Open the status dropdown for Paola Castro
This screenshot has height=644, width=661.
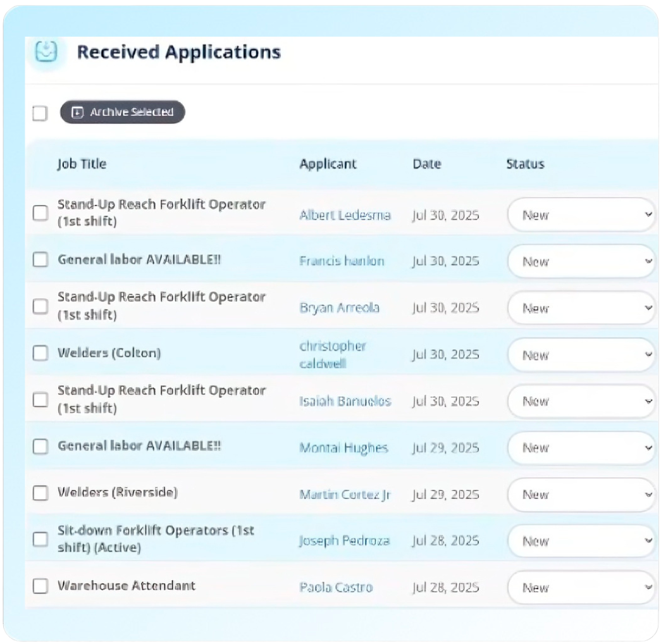click(x=581, y=588)
